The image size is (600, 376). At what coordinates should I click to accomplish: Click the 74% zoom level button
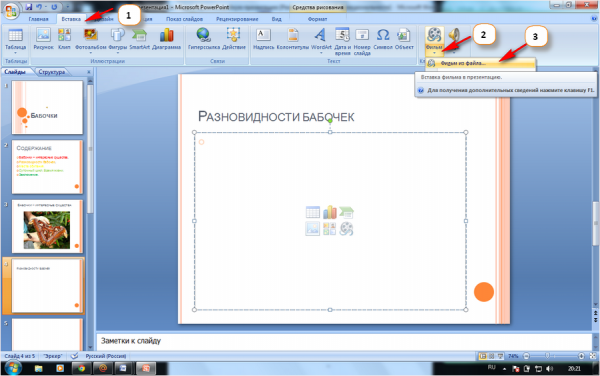pos(513,356)
